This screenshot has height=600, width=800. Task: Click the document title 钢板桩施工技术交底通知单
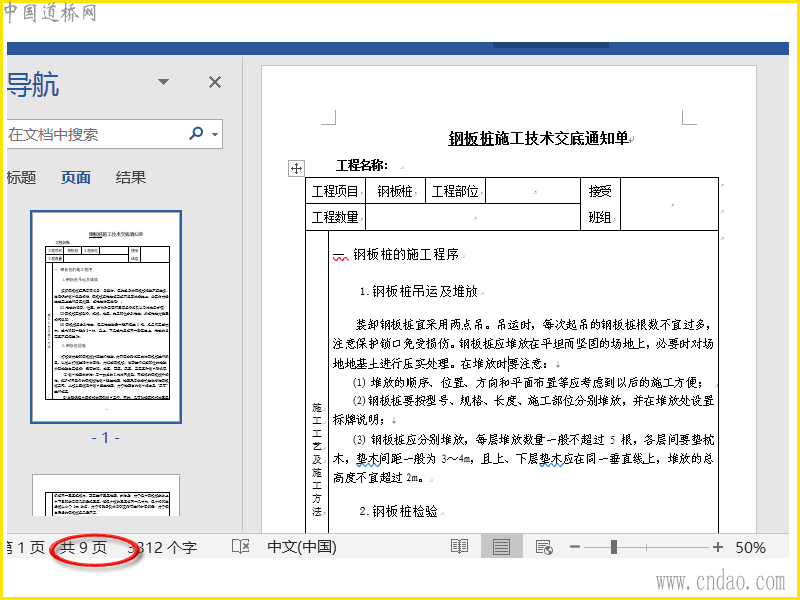click(538, 138)
